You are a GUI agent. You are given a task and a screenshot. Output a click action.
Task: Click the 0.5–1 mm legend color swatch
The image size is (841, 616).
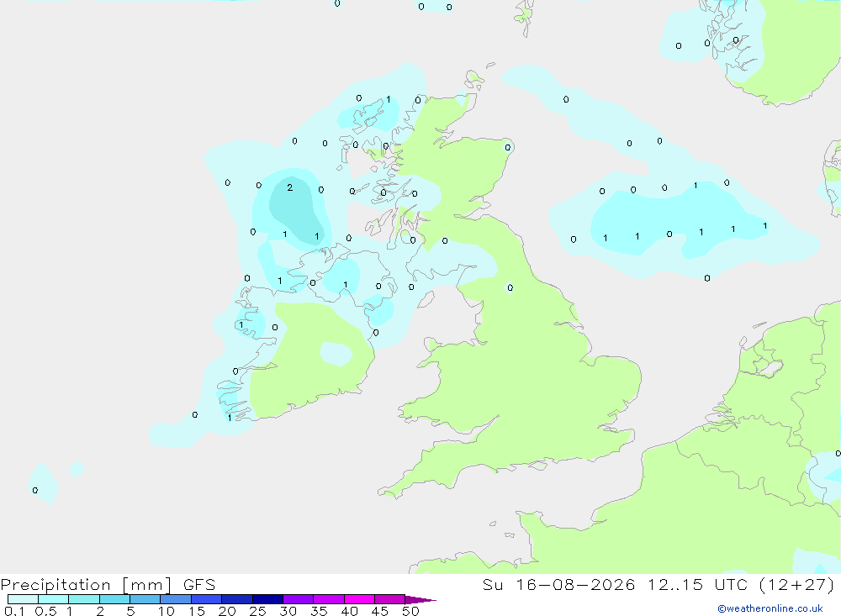pos(54,599)
